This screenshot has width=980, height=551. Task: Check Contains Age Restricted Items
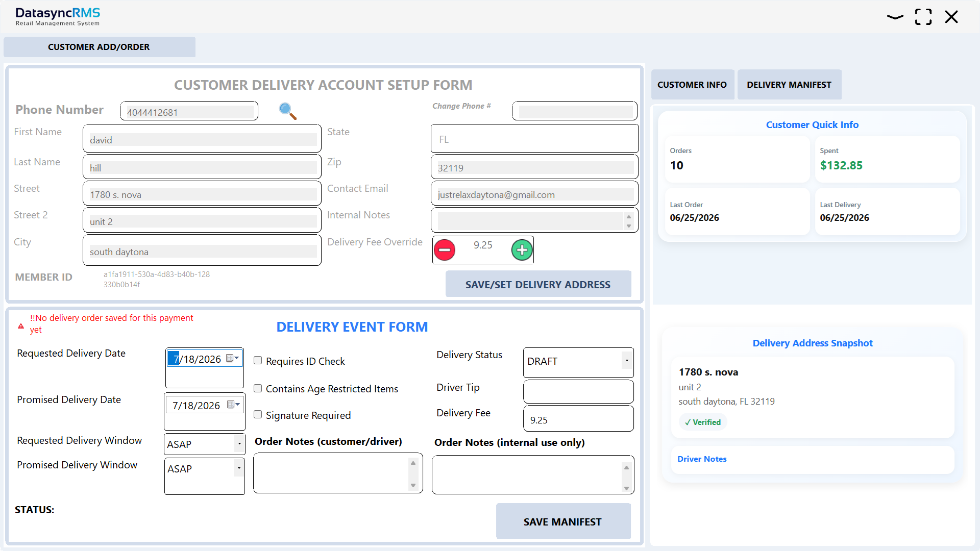pos(258,388)
